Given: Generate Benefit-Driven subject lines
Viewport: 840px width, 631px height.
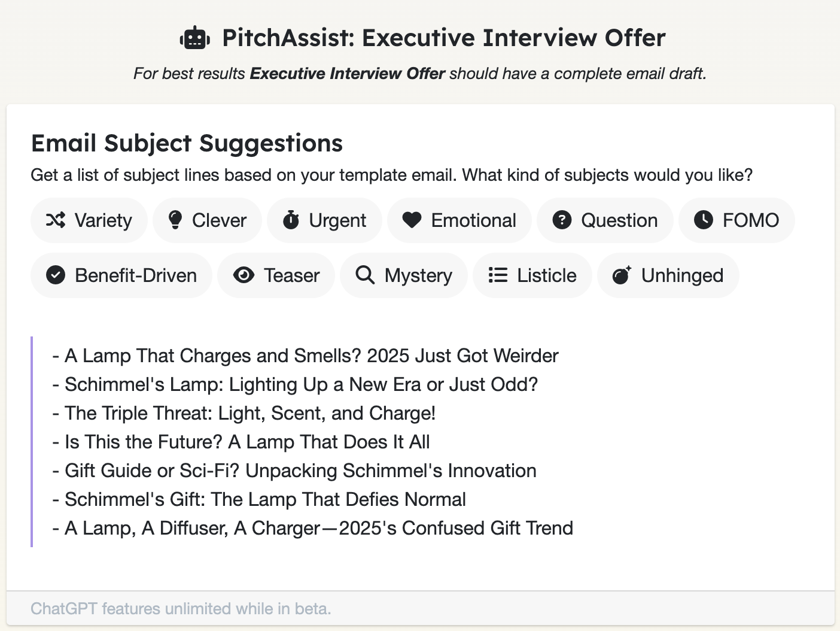Looking at the screenshot, I should pyautogui.click(x=121, y=275).
